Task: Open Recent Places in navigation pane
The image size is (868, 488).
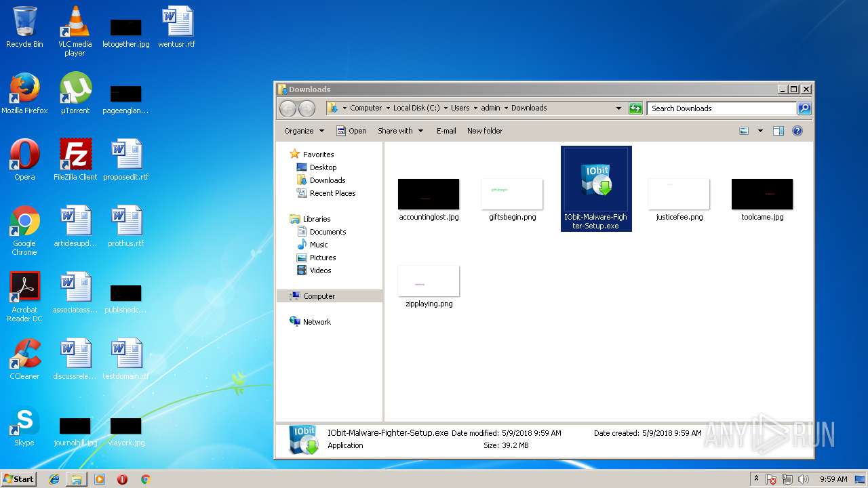Action: point(332,193)
